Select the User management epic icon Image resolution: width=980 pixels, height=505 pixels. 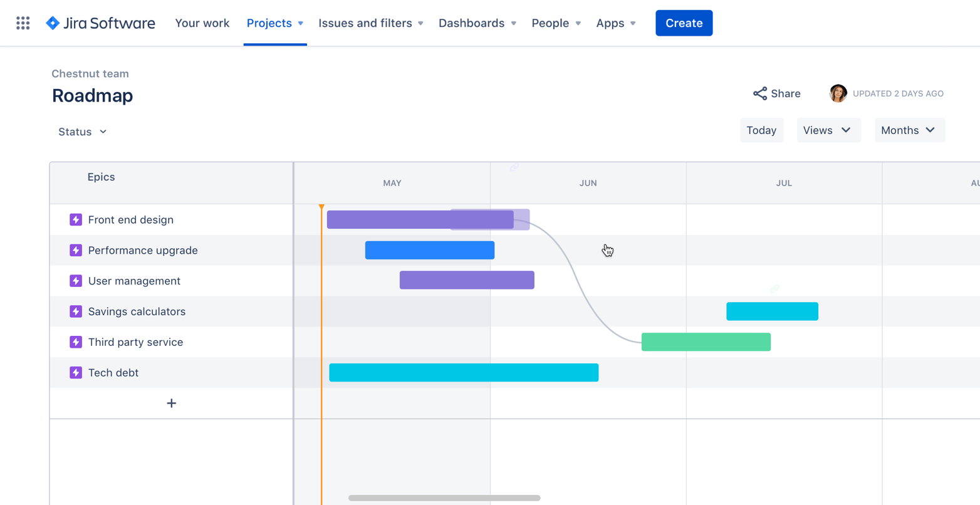point(75,280)
